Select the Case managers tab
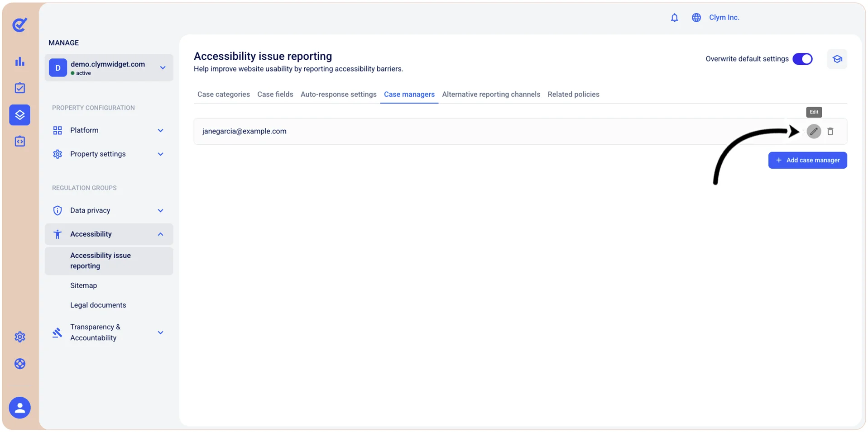This screenshot has width=868, height=432. 409,94
